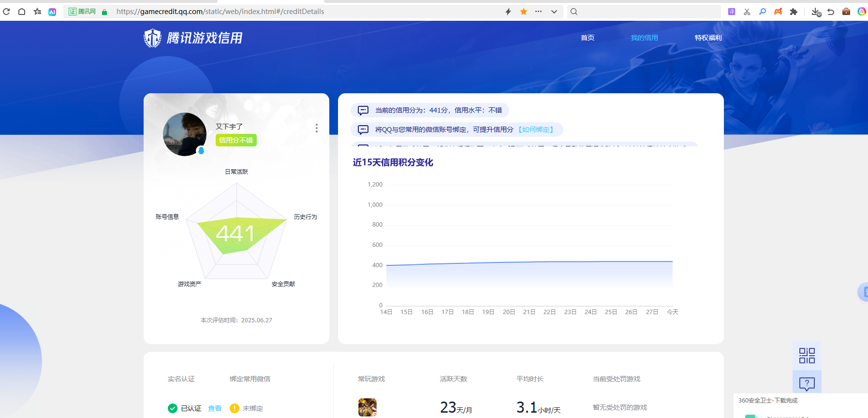Click chat icon beside current credit score message
Viewport: 868px width, 418px height.
point(363,110)
